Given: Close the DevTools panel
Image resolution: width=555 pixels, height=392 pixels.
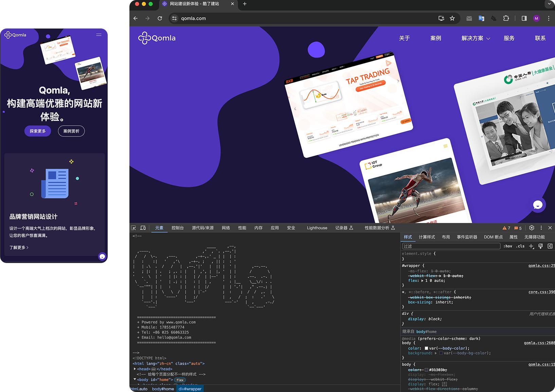Looking at the screenshot, I should 550,228.
